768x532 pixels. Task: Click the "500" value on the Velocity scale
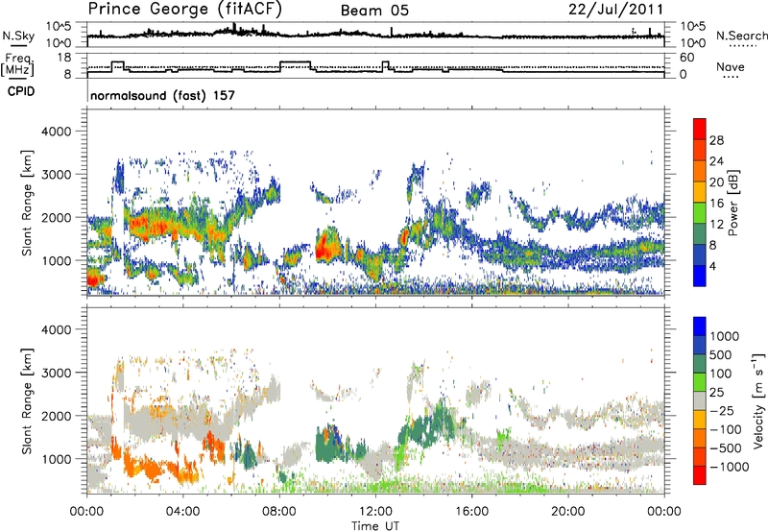720,355
